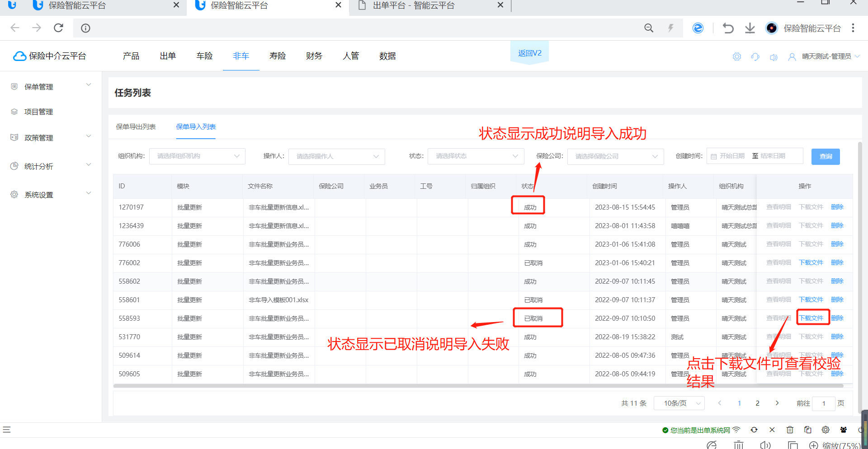
Task: Click 下载文件 for row 558601
Action: [811, 299]
